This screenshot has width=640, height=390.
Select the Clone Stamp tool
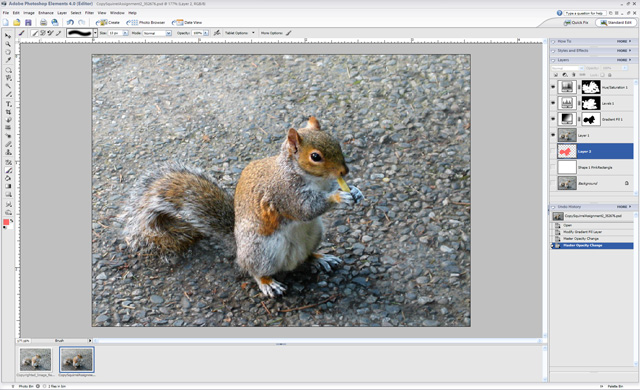[x=8, y=152]
